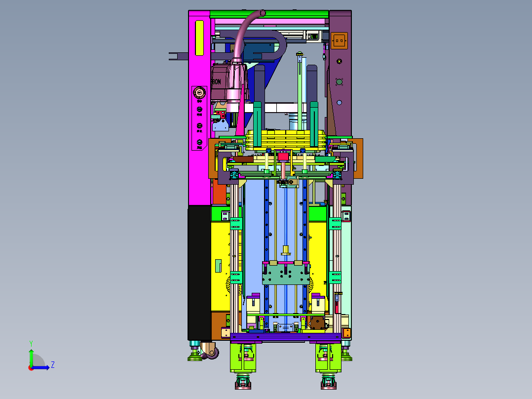Image resolution: width=532 pixels, height=399 pixels.
Task: Select the lime-green left support foot block
Action: (243, 357)
